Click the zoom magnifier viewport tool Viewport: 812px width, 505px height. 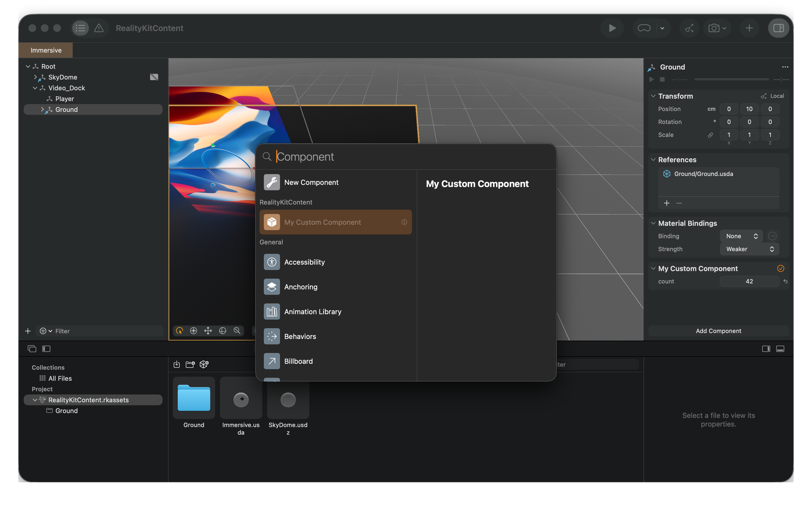coord(237,331)
